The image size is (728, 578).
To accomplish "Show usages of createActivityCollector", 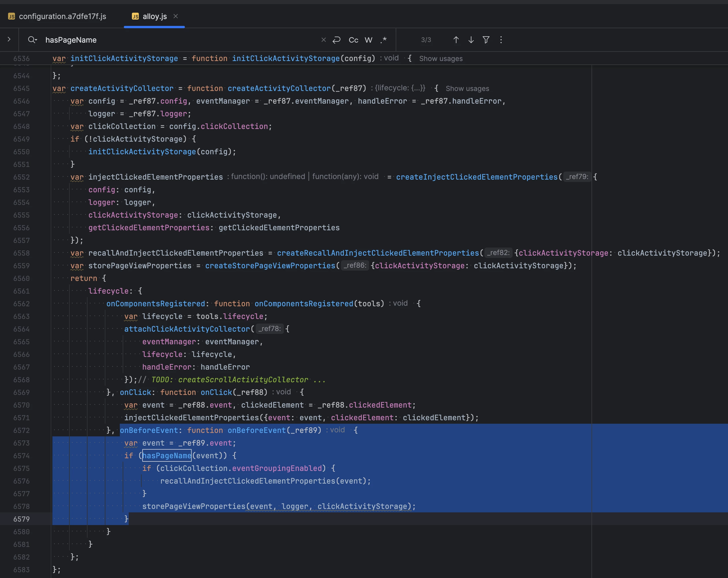I will click(x=467, y=88).
